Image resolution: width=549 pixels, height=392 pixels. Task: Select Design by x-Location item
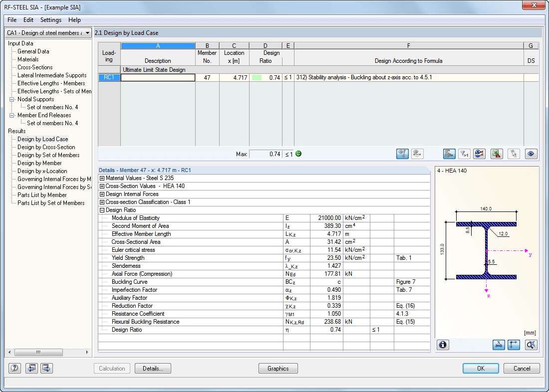tap(42, 172)
